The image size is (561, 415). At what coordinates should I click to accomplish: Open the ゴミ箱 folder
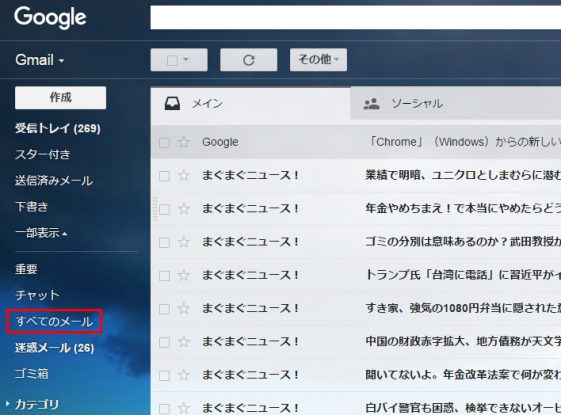31,374
